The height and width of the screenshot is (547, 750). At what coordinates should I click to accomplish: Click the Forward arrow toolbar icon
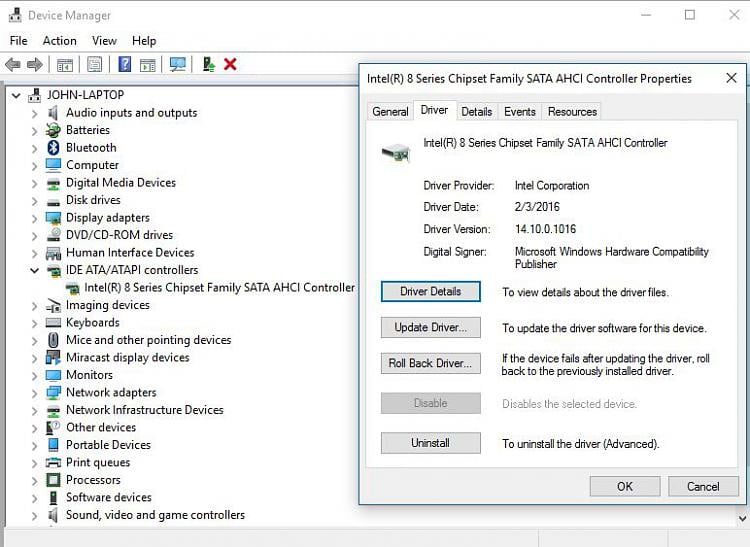pos(34,64)
